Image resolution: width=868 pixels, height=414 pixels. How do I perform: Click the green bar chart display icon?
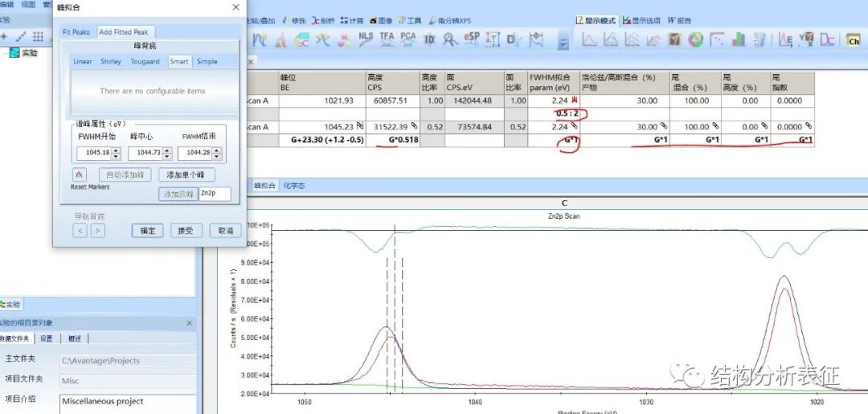pyautogui.click(x=739, y=39)
